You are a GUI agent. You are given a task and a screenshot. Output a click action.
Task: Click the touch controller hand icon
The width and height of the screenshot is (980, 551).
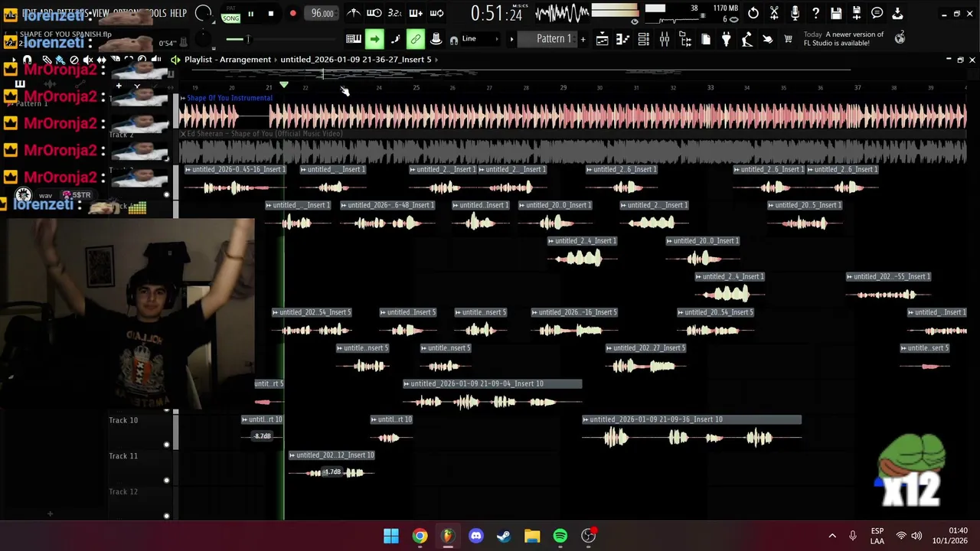tap(767, 39)
